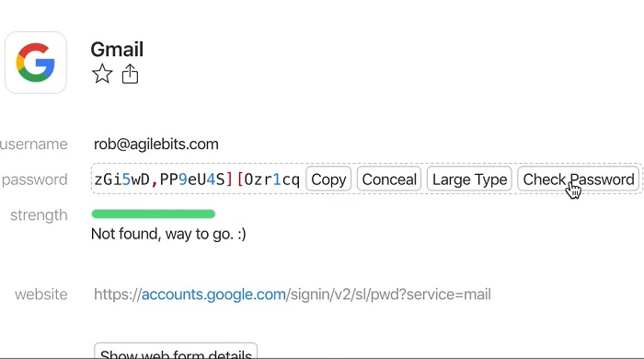
Task: Click the password field label
Action: click(x=35, y=179)
